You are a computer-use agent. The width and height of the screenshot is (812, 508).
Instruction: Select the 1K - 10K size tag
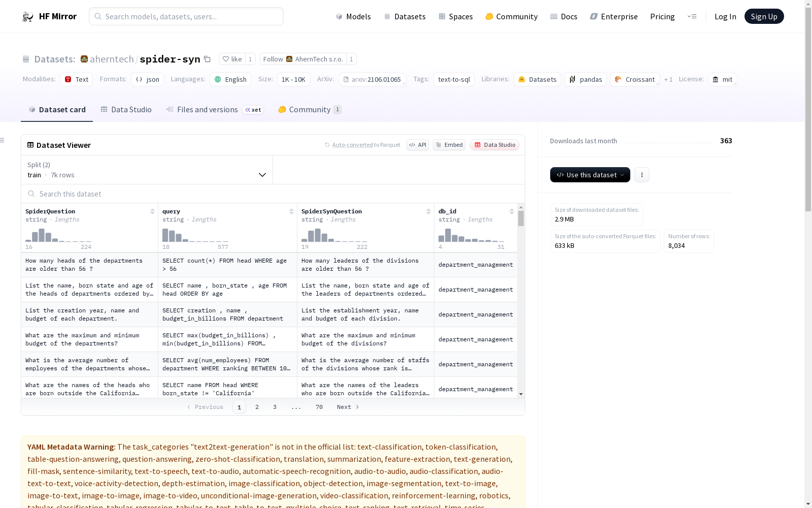click(293, 79)
